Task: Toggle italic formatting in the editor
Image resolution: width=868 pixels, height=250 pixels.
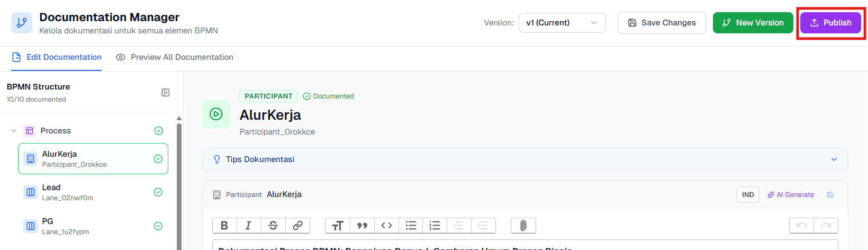Action: pyautogui.click(x=248, y=226)
